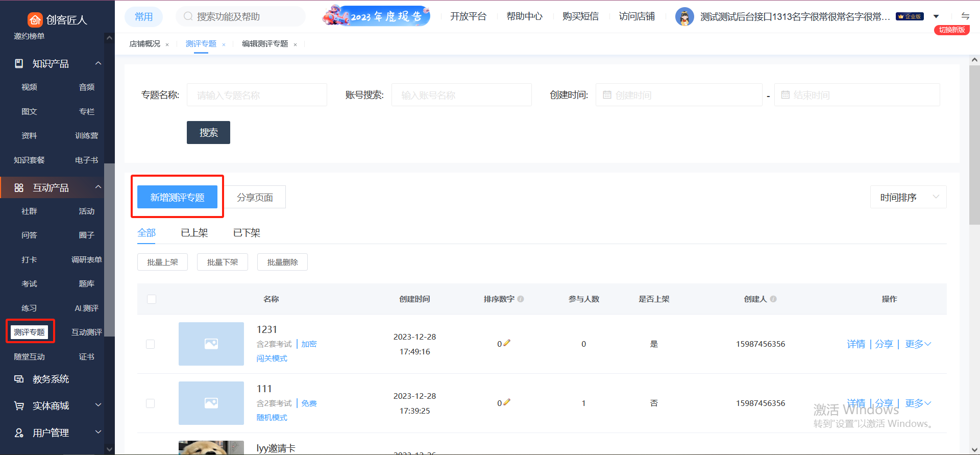Image resolution: width=980 pixels, height=455 pixels.
Task: Click the pencil icon to edit 1231 sort number
Action: (507, 343)
